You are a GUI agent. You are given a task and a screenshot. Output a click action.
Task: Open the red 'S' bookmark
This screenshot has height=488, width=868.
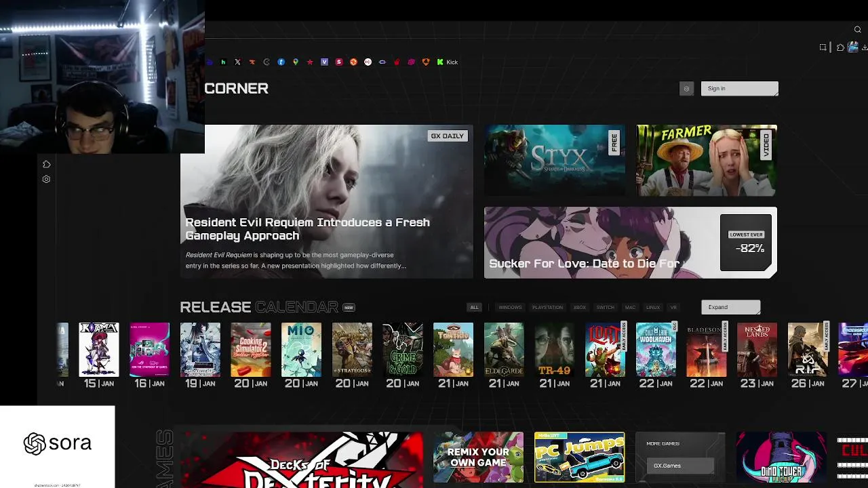pyautogui.click(x=339, y=62)
